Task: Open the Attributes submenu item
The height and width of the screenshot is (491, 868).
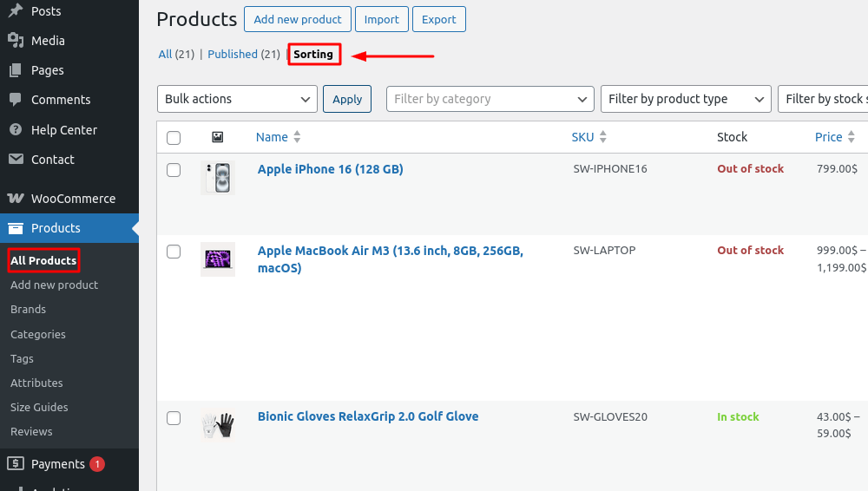Action: pyautogui.click(x=36, y=383)
